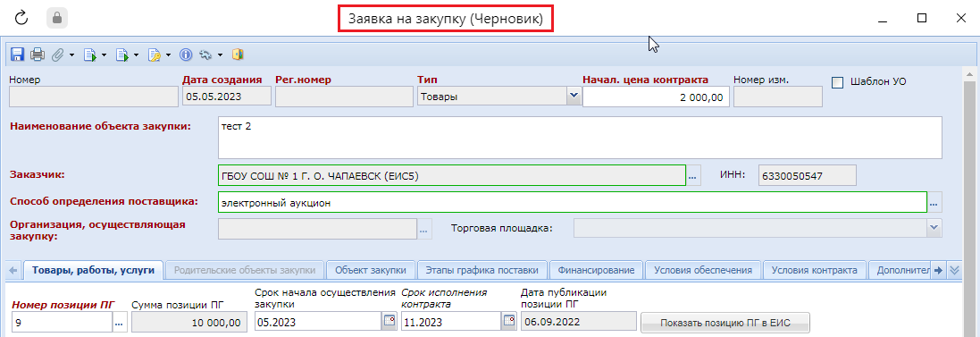Click the Номер field
Viewport: 980px width, 337px height.
94,97
